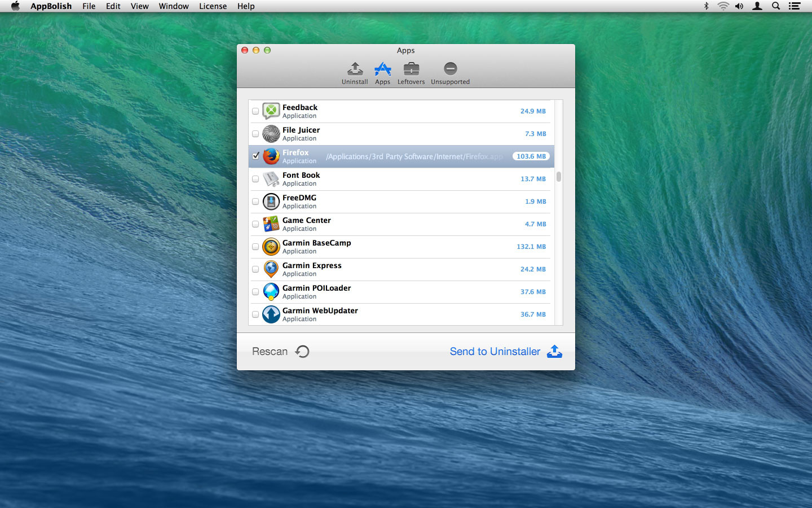Open Spotlight search
The width and height of the screenshot is (812, 508).
click(x=776, y=6)
